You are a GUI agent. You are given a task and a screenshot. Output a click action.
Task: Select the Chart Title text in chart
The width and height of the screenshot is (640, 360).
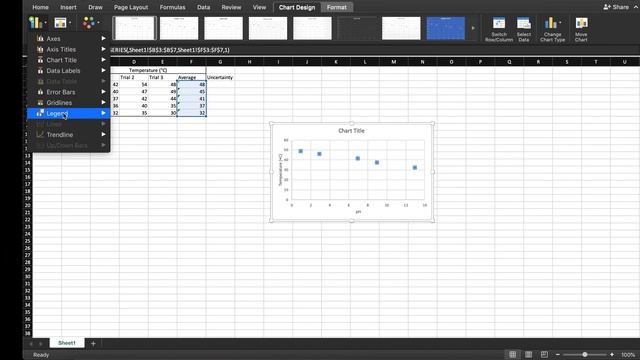(351, 131)
